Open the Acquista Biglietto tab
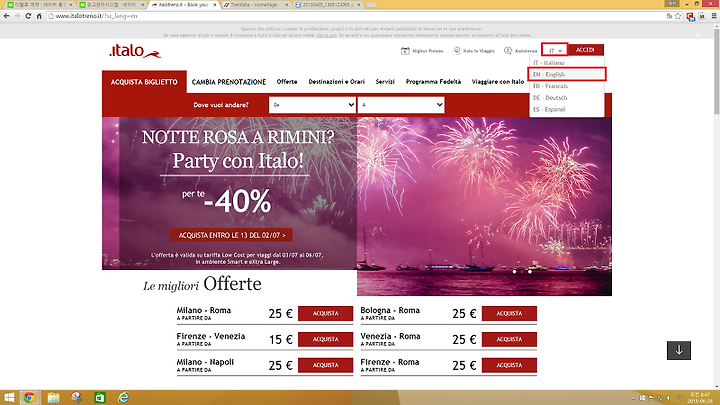The image size is (720, 405). pos(144,82)
